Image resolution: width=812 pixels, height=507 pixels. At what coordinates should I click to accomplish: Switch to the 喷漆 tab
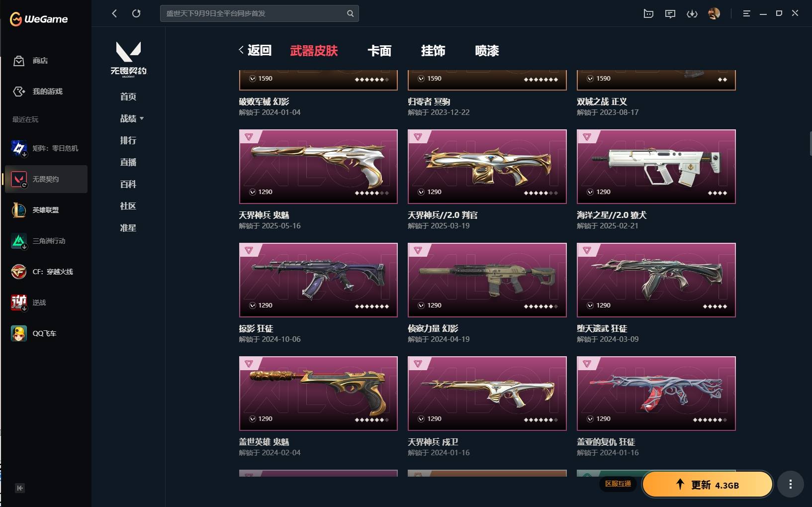pyautogui.click(x=487, y=50)
